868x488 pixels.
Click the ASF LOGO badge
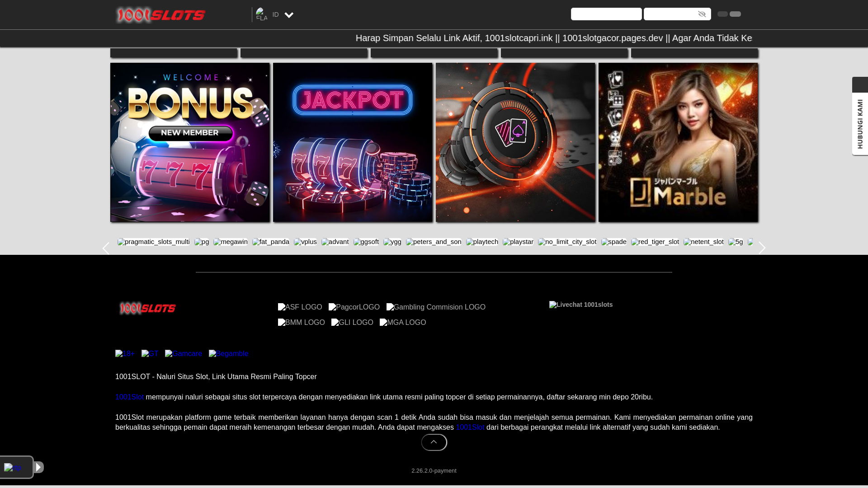point(300,307)
